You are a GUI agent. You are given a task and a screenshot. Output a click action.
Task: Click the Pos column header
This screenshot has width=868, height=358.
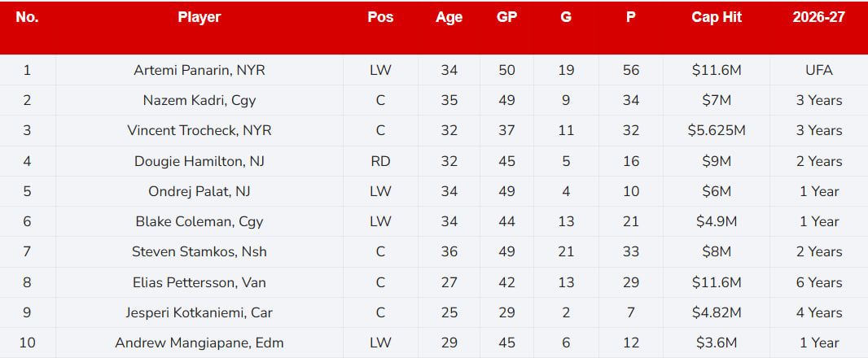coord(380,17)
